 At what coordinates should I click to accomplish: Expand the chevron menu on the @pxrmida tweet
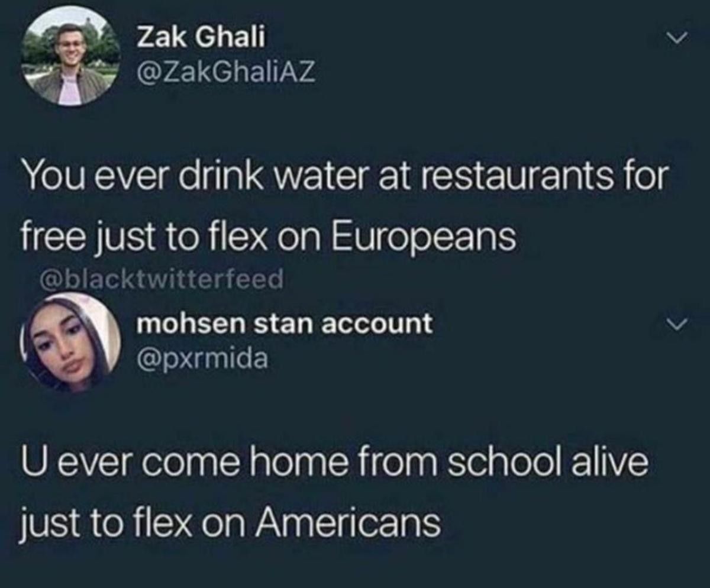pos(672,324)
